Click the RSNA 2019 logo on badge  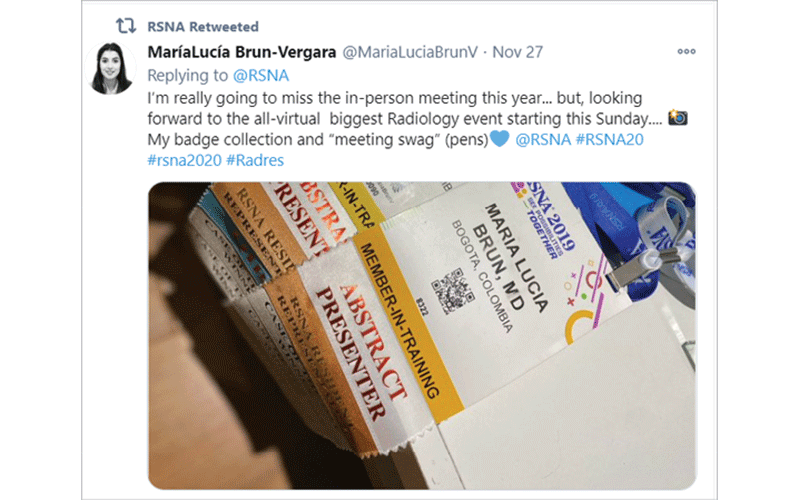[x=546, y=219]
